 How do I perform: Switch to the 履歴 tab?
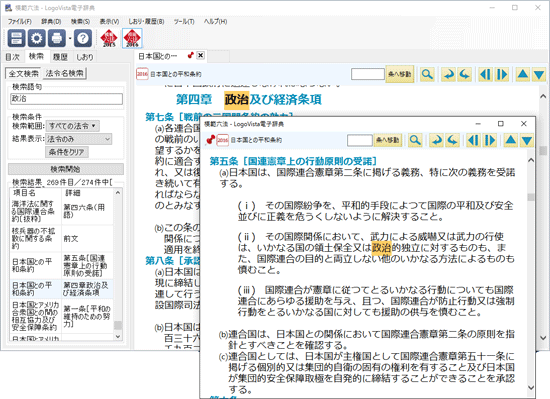pyautogui.click(x=60, y=57)
